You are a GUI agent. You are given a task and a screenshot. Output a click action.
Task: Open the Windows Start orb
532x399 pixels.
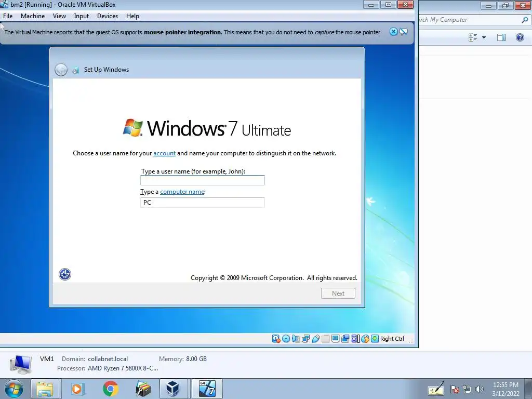pos(14,389)
